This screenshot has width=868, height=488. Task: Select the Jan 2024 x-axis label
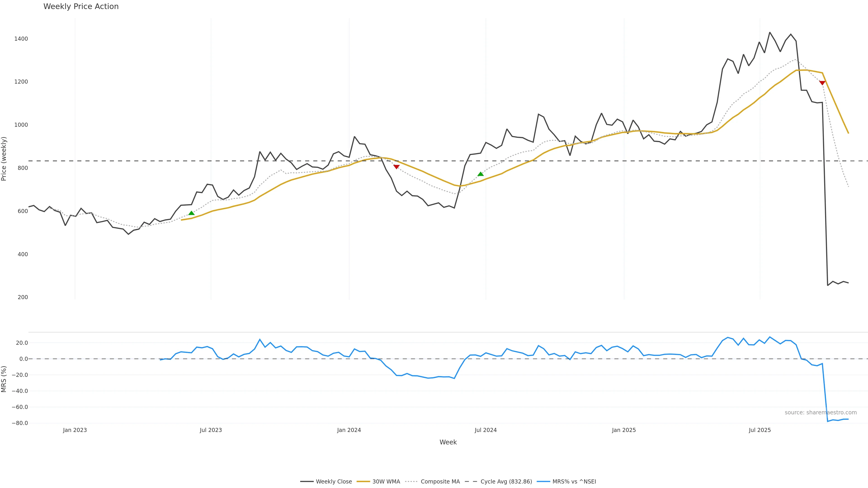349,430
